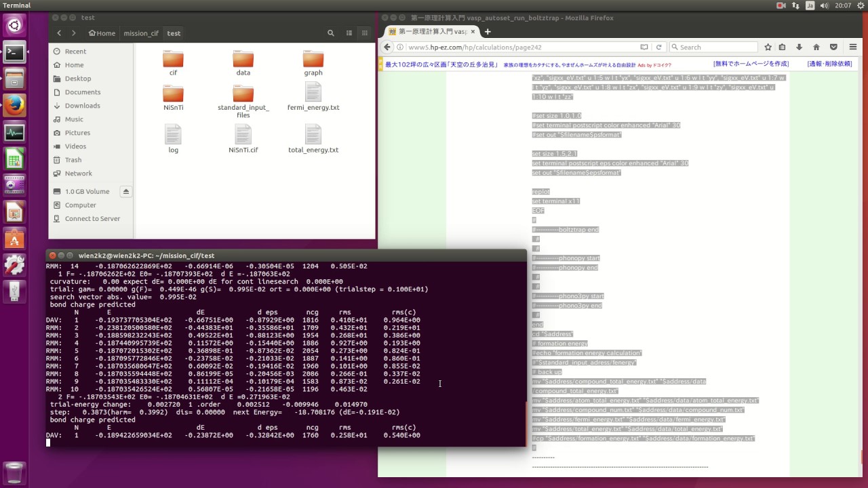
Task: Open Downloads in Files sidebar
Action: point(83,106)
